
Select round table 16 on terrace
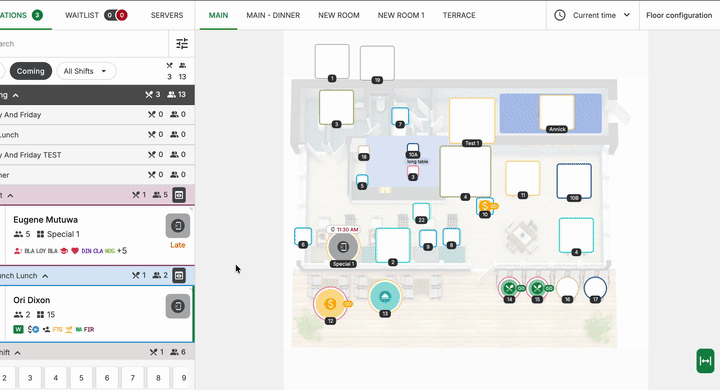coord(567,288)
